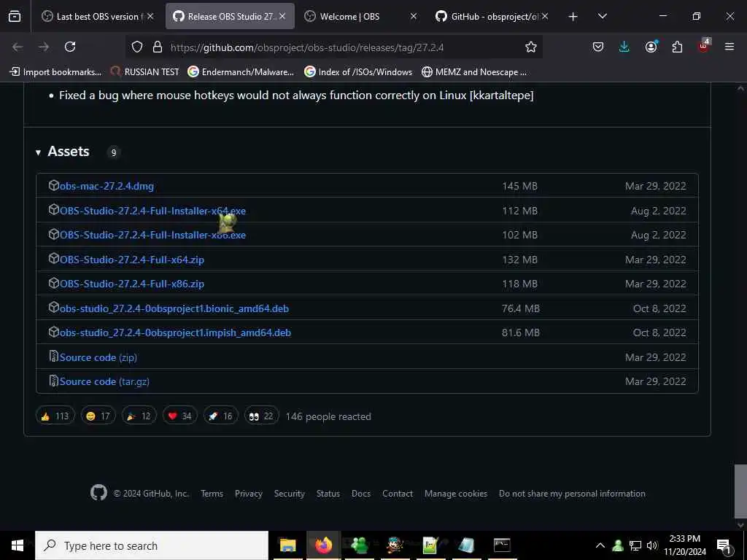747x560 pixels.
Task: Bookmark this page with the star
Action: [x=531, y=47]
